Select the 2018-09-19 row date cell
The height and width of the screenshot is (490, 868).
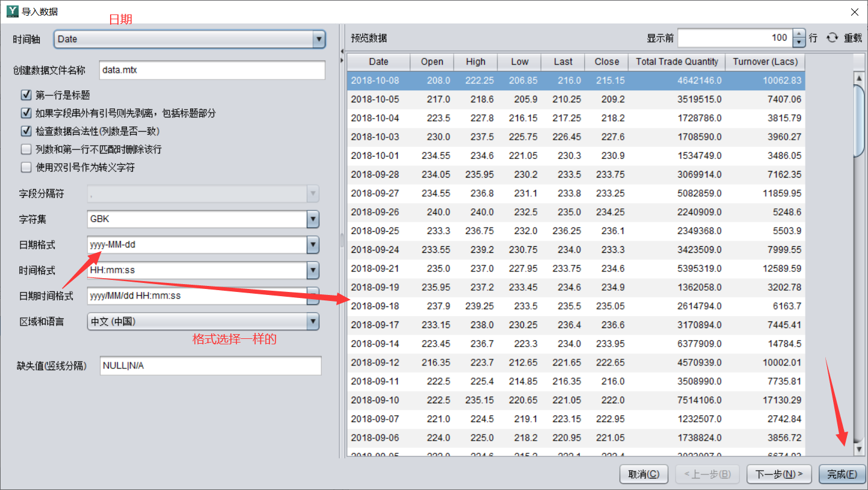(378, 287)
